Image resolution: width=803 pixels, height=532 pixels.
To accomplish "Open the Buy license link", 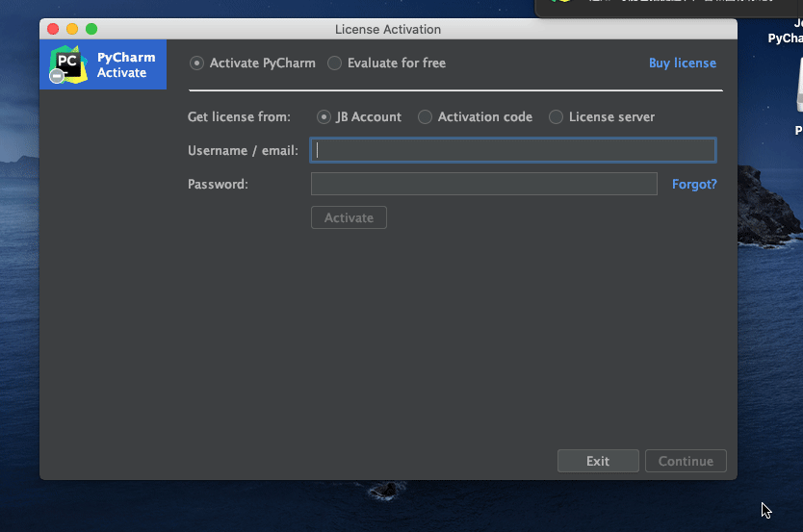I will (682, 63).
